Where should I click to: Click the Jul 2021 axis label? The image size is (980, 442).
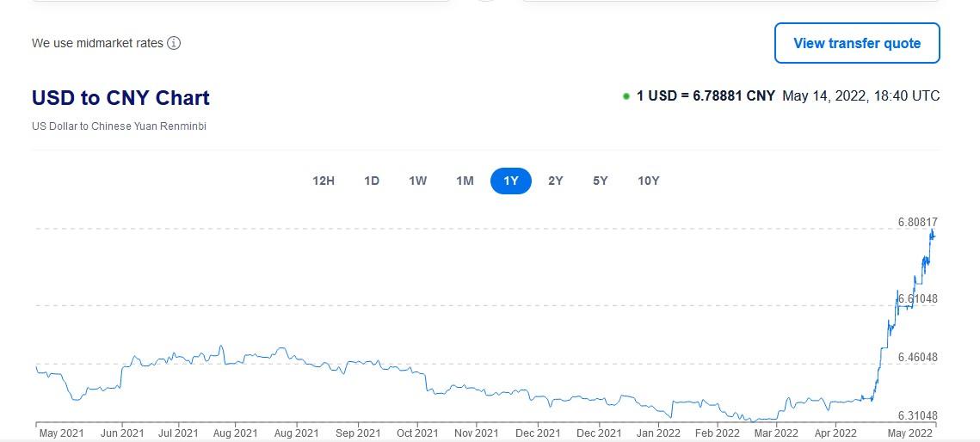pos(178,433)
